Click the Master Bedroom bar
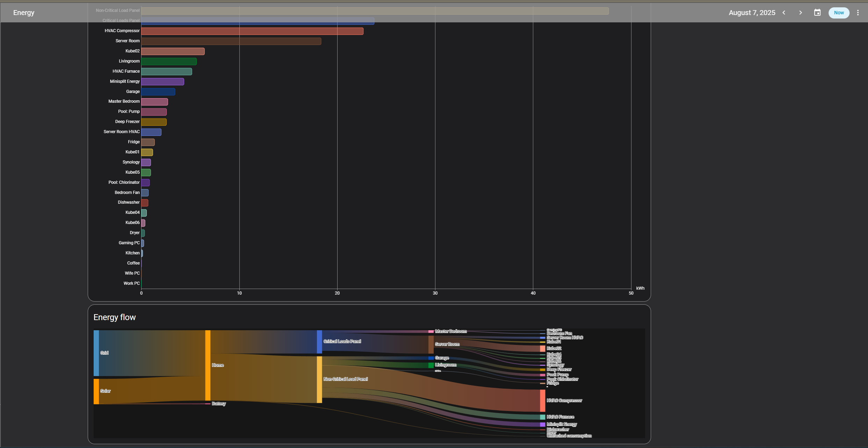Image resolution: width=868 pixels, height=448 pixels. (154, 102)
